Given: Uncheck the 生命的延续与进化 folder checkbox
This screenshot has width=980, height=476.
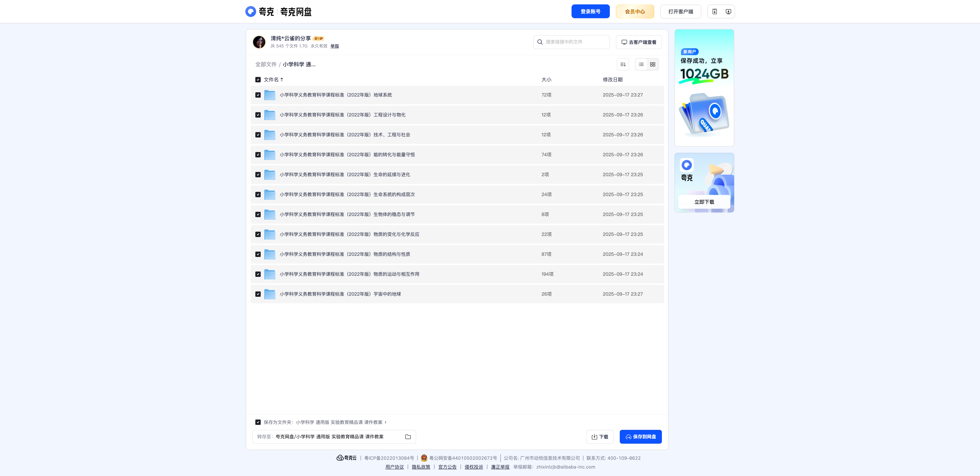Looking at the screenshot, I should 258,175.
